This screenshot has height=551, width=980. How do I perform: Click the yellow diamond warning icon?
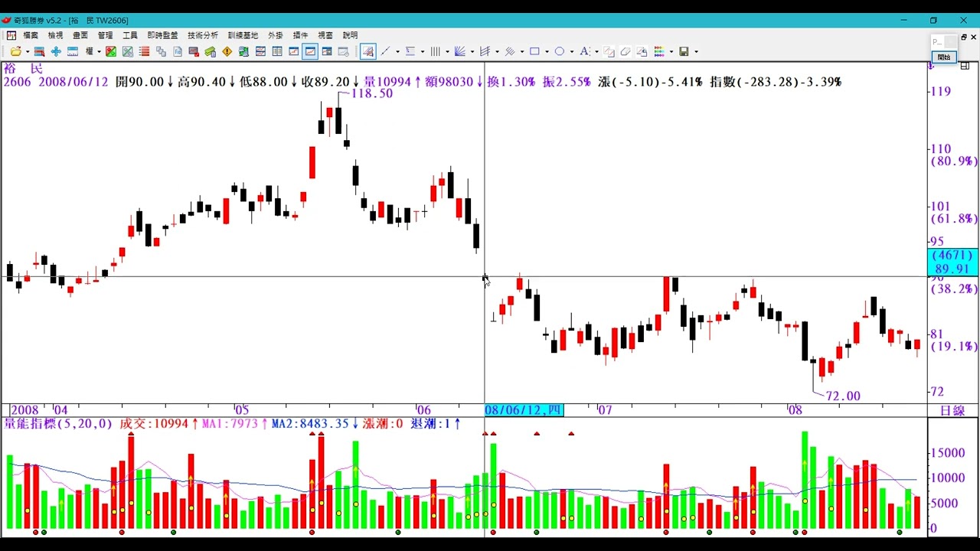click(227, 51)
